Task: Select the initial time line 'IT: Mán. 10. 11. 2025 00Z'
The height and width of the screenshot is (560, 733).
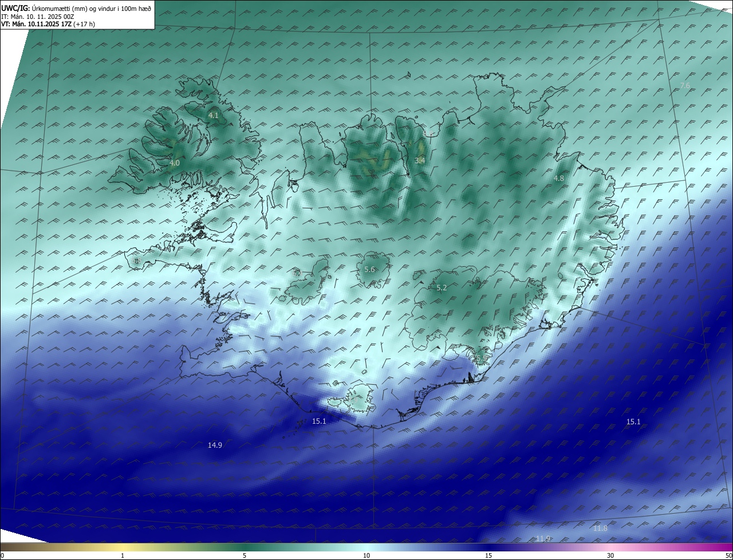Action: pos(38,17)
